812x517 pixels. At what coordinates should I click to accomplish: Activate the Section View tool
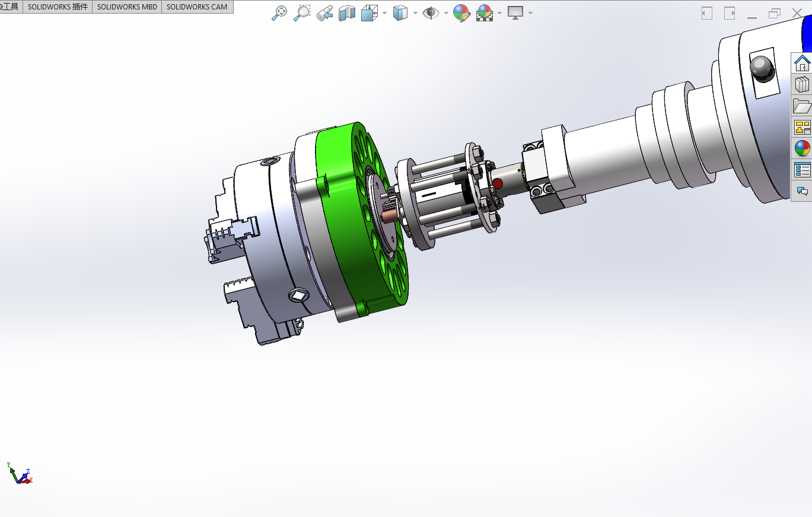[347, 13]
